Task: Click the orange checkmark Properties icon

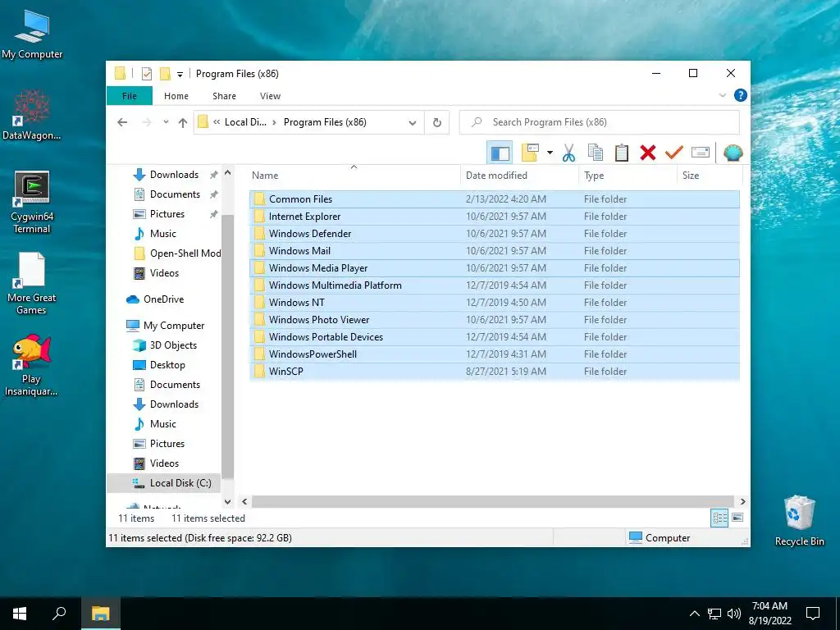Action: [673, 153]
